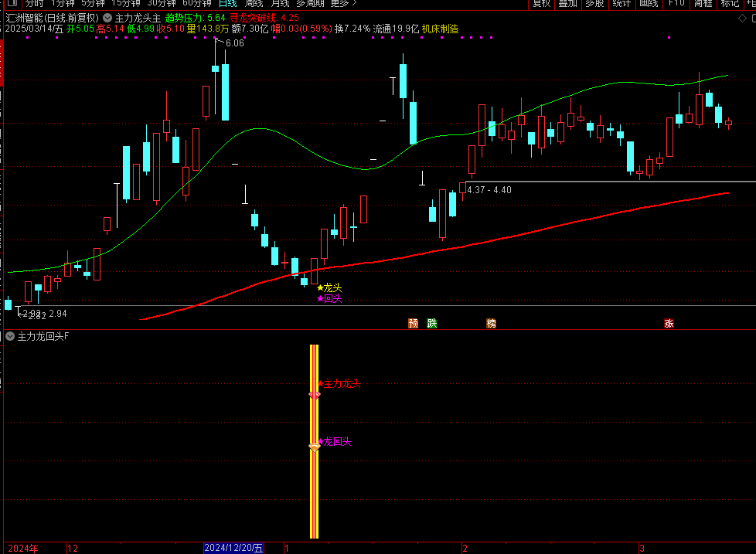Viewport: 756px width, 554px height.
Task: Expand the 更多 periods dropdown
Action: point(341,3)
